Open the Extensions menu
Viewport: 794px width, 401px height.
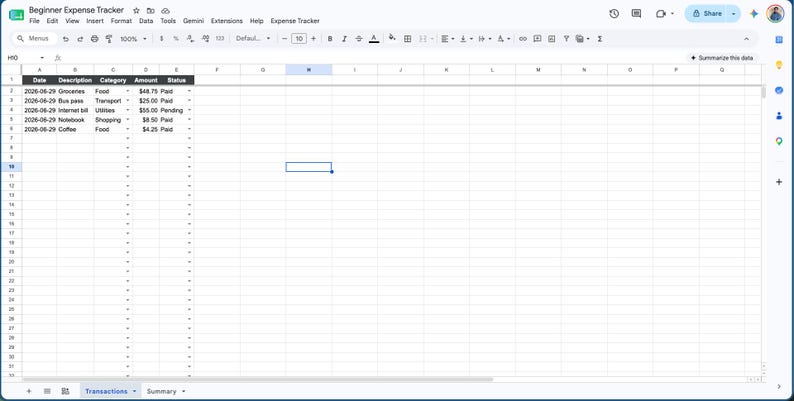click(227, 21)
